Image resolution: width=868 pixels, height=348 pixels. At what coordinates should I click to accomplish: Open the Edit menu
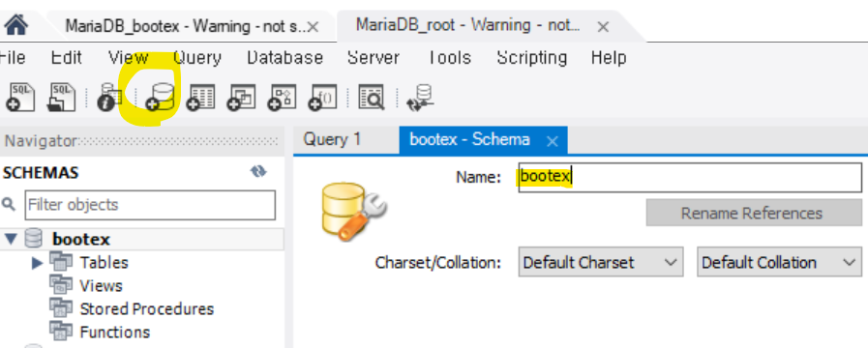(67, 58)
